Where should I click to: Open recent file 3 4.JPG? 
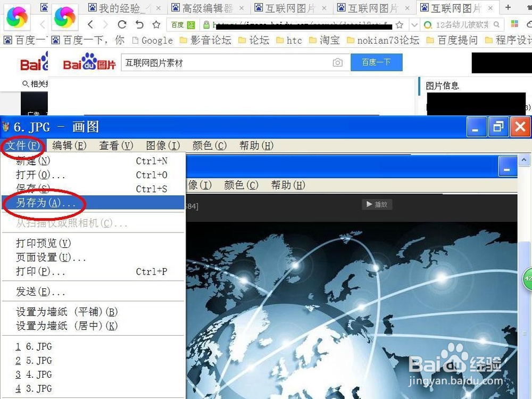93,375
